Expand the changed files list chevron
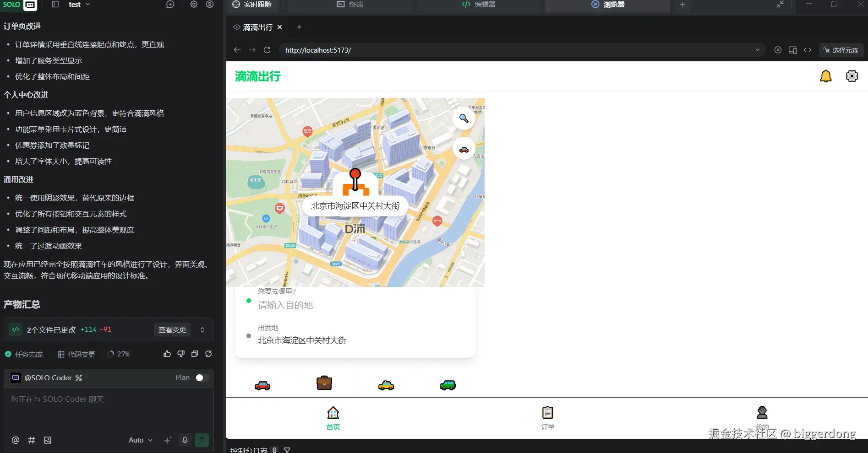868x453 pixels. click(x=202, y=329)
